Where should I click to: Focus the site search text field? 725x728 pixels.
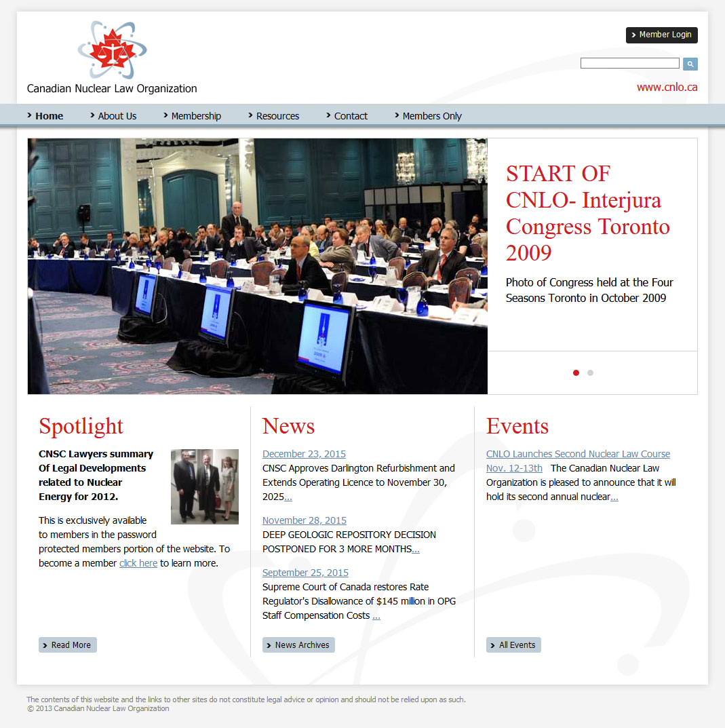pos(630,63)
